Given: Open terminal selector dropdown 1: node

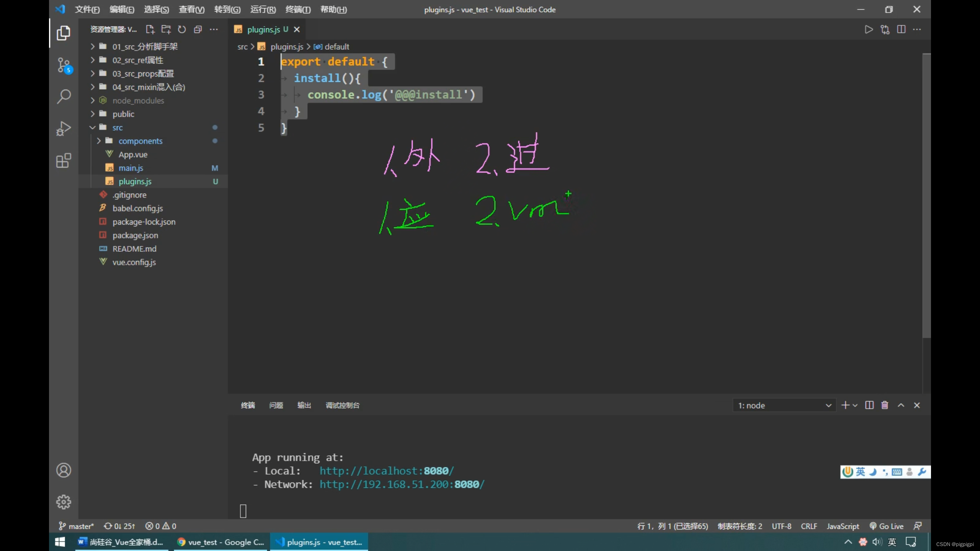Looking at the screenshot, I should (x=784, y=405).
